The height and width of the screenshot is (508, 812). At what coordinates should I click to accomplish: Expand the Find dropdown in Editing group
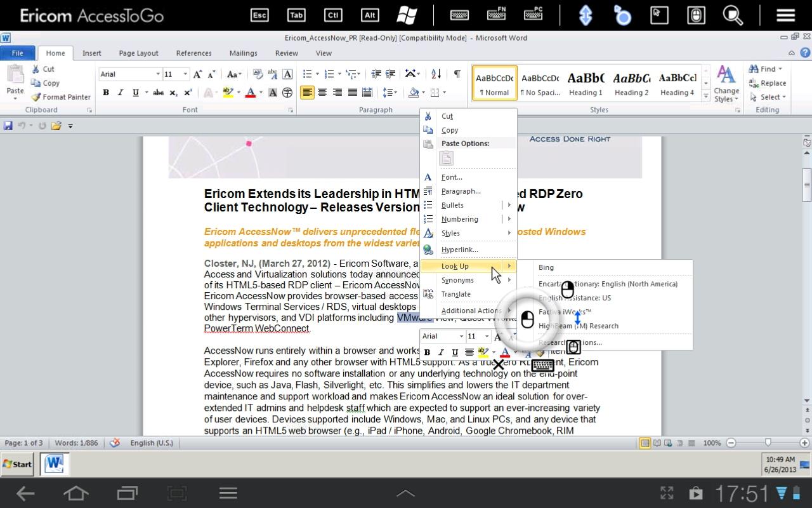(x=780, y=69)
